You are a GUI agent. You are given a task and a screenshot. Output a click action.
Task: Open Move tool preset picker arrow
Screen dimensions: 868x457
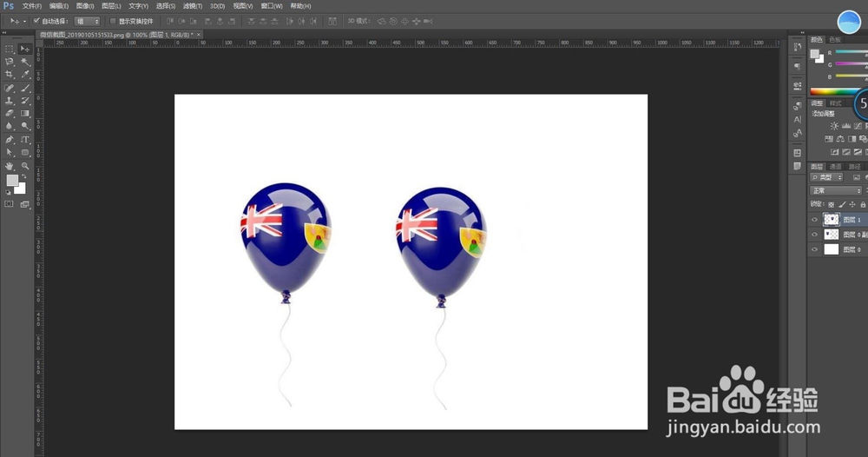[24, 22]
